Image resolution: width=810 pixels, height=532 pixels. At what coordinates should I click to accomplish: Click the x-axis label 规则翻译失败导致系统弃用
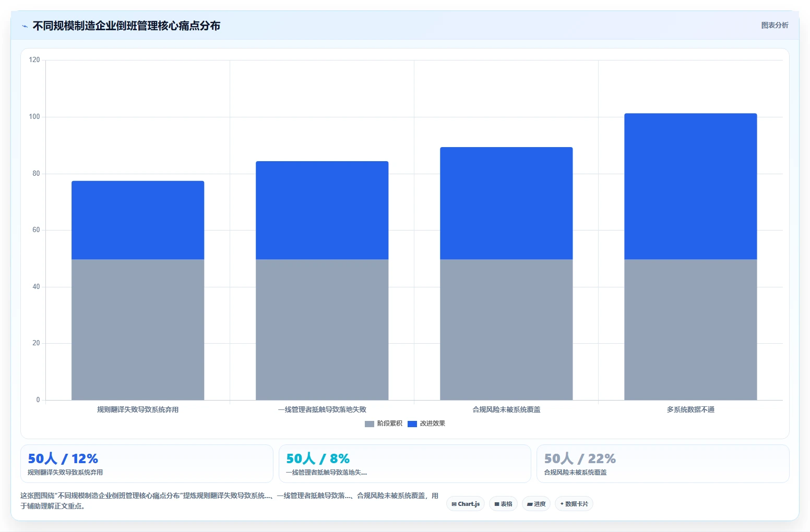(x=138, y=409)
